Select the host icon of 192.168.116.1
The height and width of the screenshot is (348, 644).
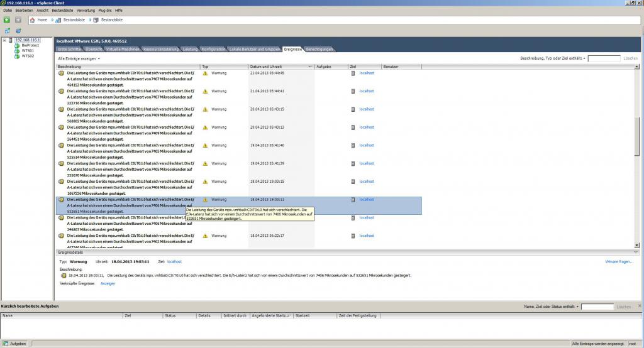point(11,40)
